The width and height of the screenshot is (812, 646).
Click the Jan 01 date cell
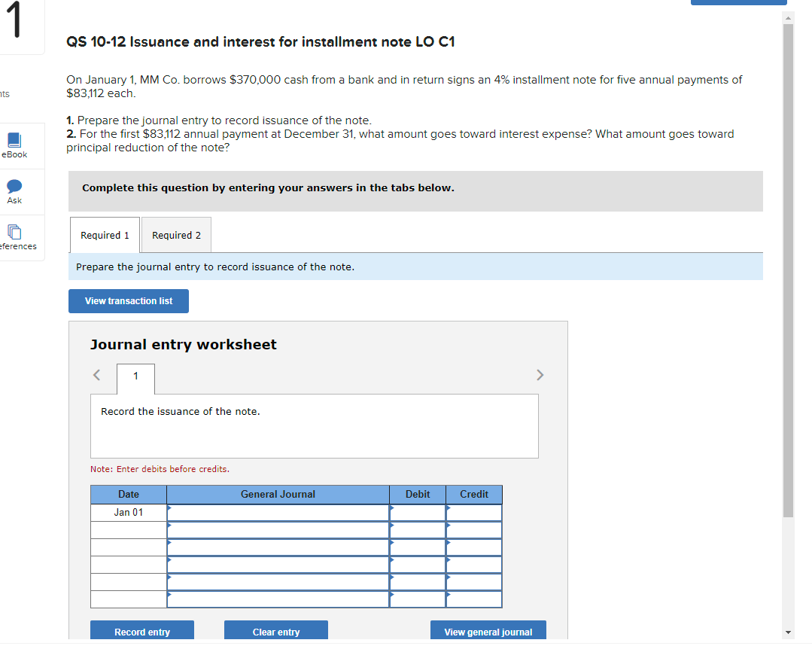(128, 512)
